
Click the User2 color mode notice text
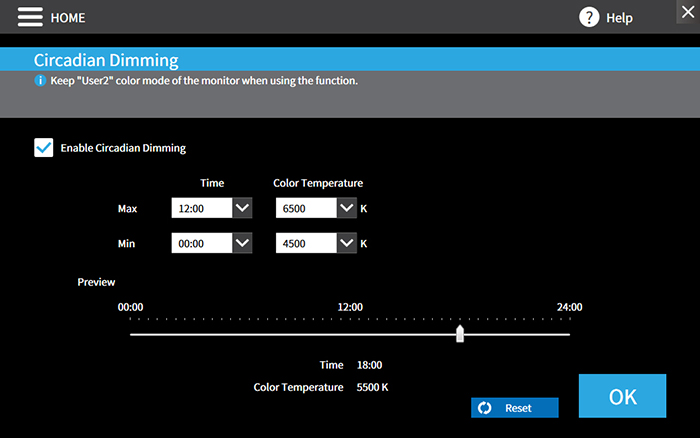204,80
